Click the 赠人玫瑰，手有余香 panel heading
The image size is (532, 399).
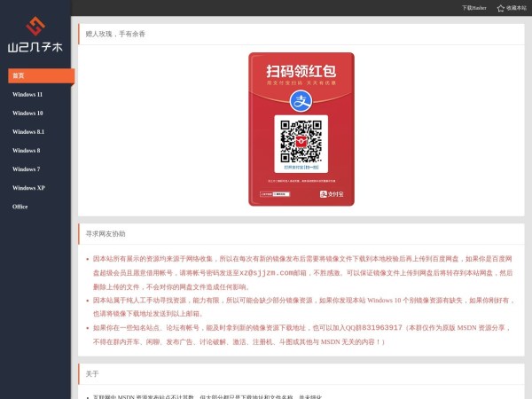click(115, 34)
